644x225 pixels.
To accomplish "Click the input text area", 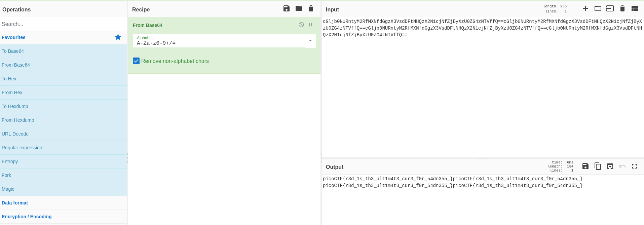I will (x=482, y=94).
